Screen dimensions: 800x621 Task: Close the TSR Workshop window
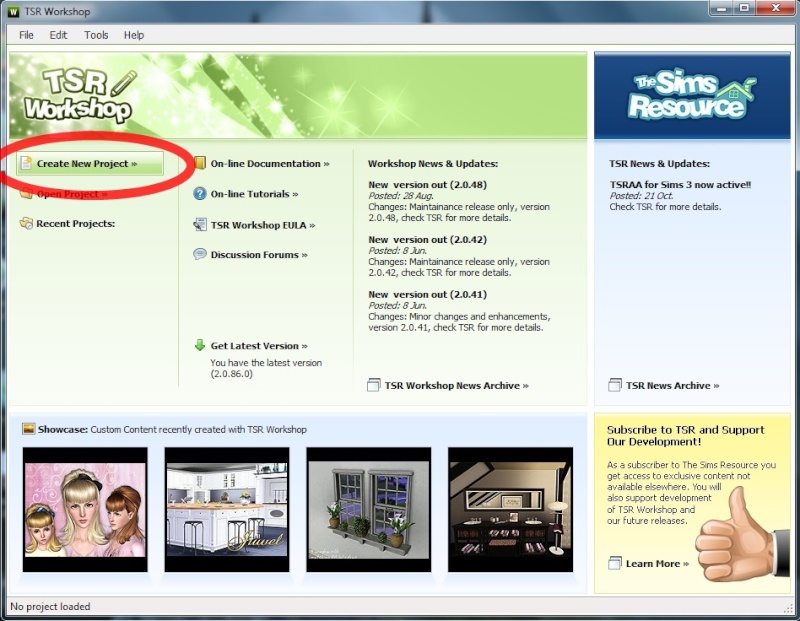click(x=776, y=8)
